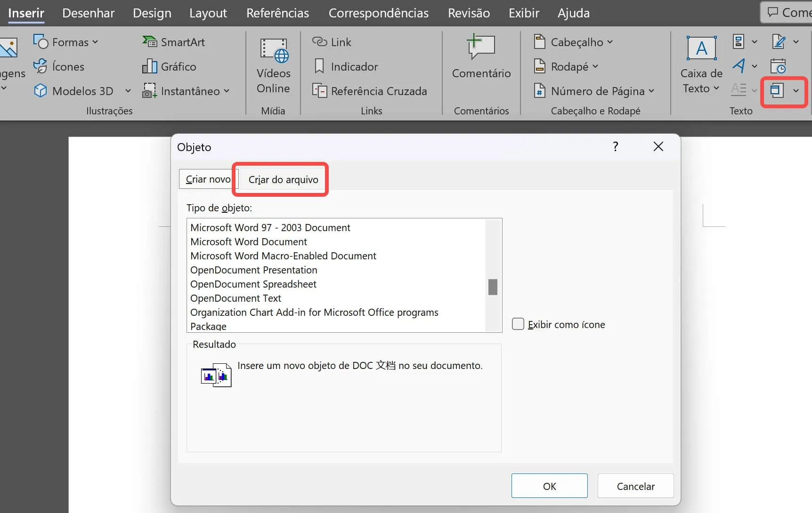Close the Objeto dialog with the X
The image size is (812, 513).
(658, 146)
